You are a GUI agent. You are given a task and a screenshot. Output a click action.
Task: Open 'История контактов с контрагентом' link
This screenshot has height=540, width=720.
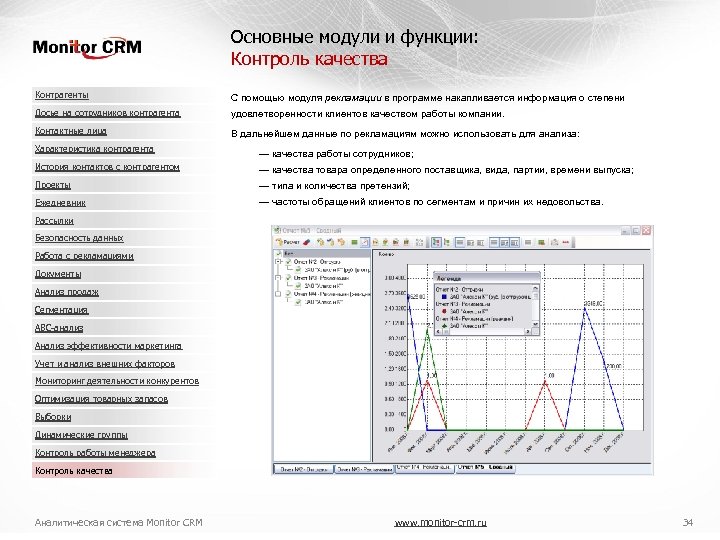click(107, 167)
